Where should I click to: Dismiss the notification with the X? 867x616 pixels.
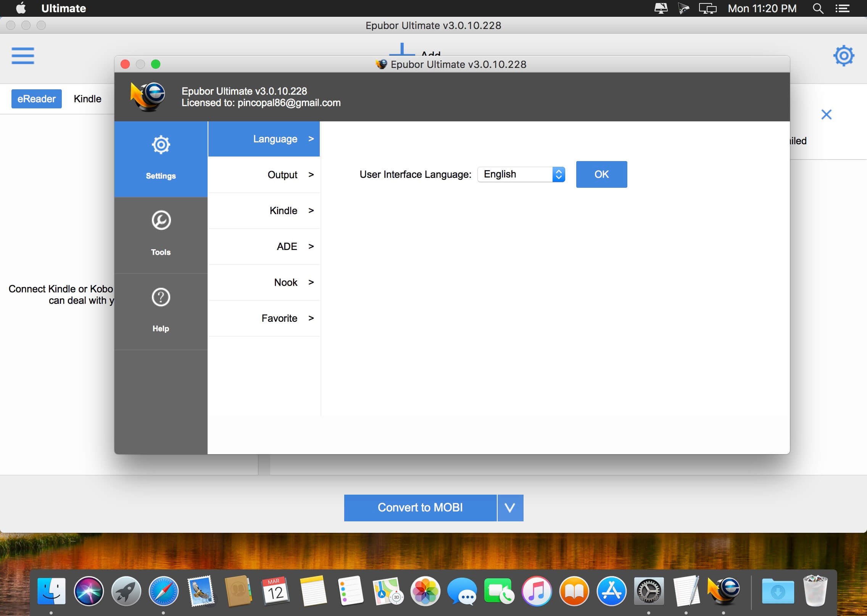826,114
